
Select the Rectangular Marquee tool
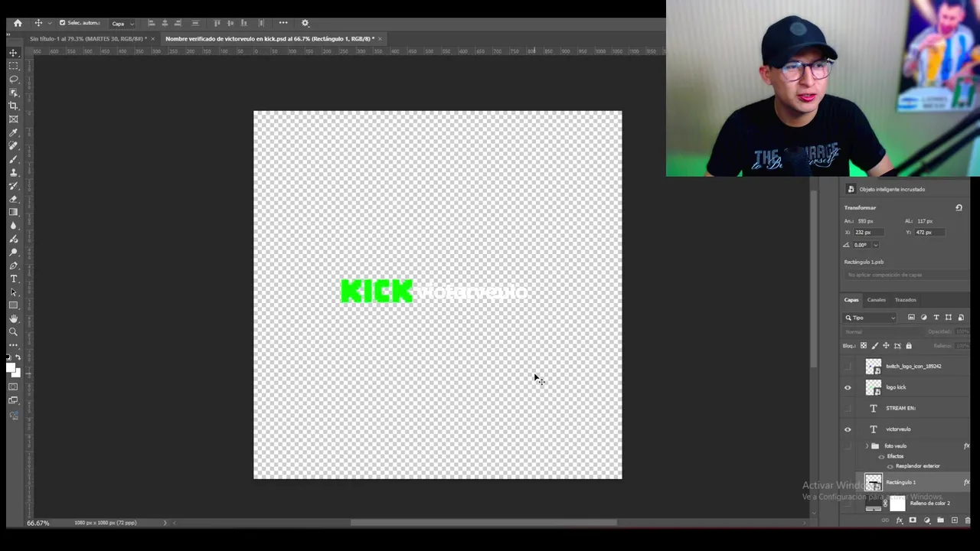13,66
